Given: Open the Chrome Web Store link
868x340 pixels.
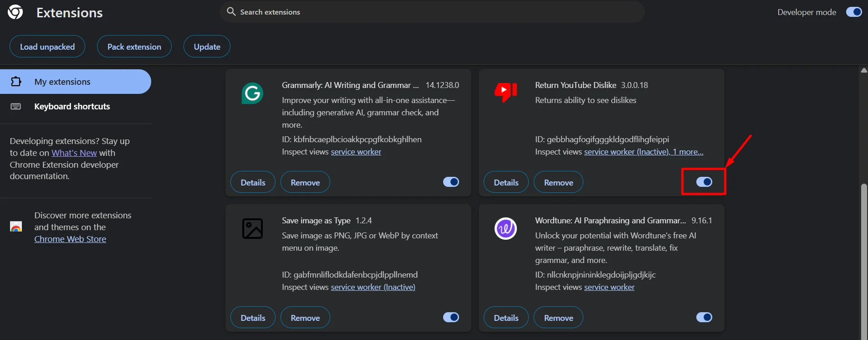Looking at the screenshot, I should (x=70, y=239).
